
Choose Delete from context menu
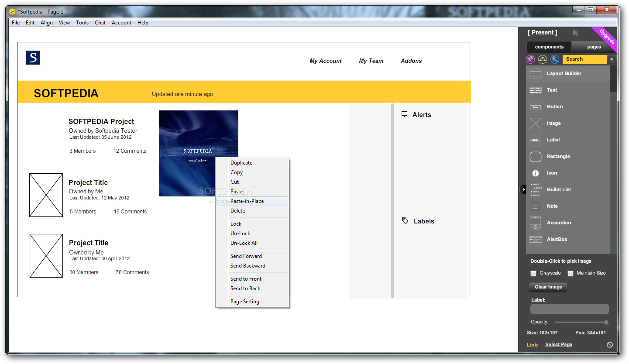coord(252,211)
